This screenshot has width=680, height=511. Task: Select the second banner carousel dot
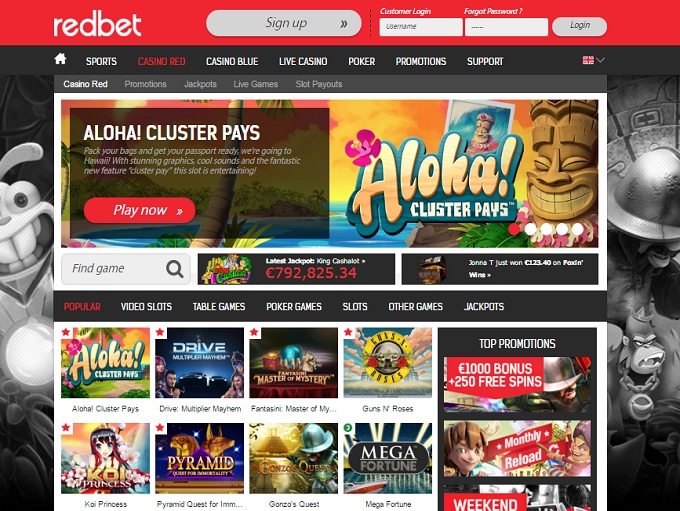(x=530, y=229)
